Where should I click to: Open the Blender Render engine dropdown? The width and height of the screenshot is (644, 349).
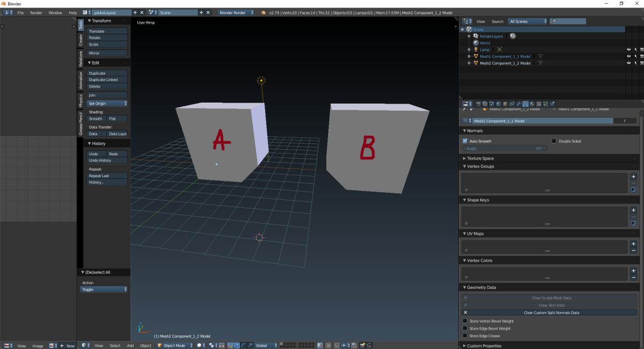coord(237,12)
